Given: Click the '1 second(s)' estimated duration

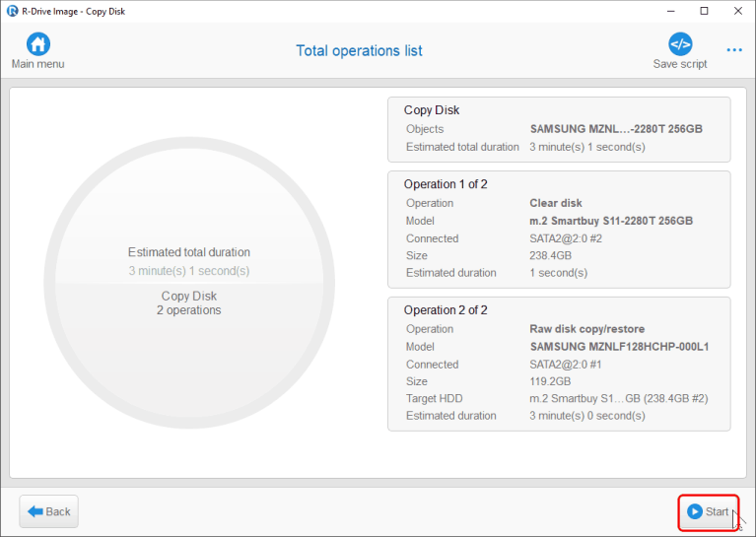Looking at the screenshot, I should (558, 273).
